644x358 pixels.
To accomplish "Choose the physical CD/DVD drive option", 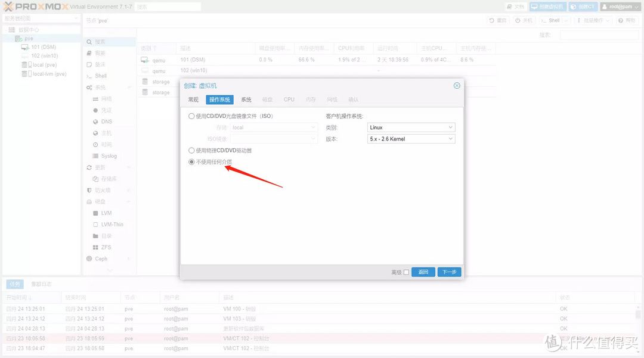I will [x=191, y=151].
